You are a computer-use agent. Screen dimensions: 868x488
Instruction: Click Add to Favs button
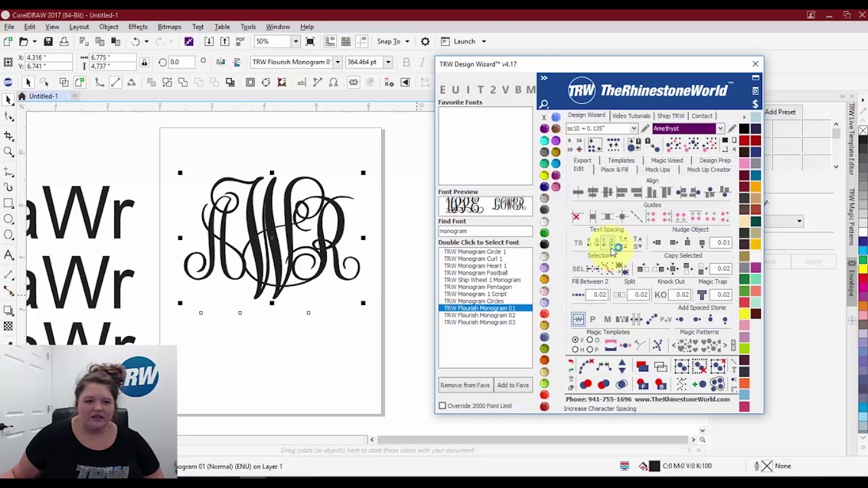pyautogui.click(x=513, y=385)
